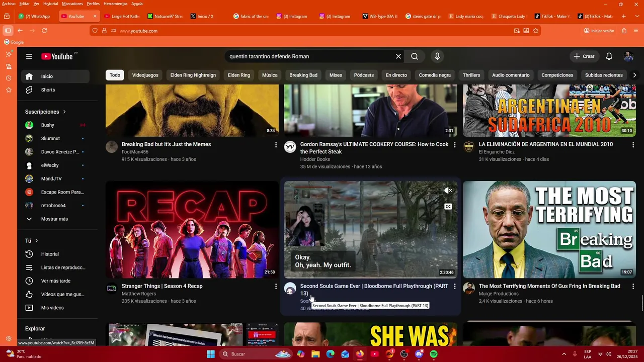Image resolution: width=644 pixels, height=362 pixels.
Task: Select the Breaking Bad filter chip
Action: (x=303, y=75)
